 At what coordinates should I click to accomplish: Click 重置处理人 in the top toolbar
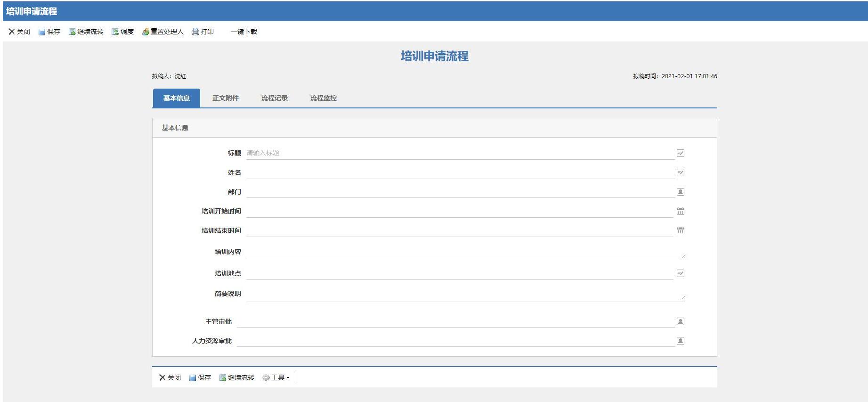click(163, 32)
